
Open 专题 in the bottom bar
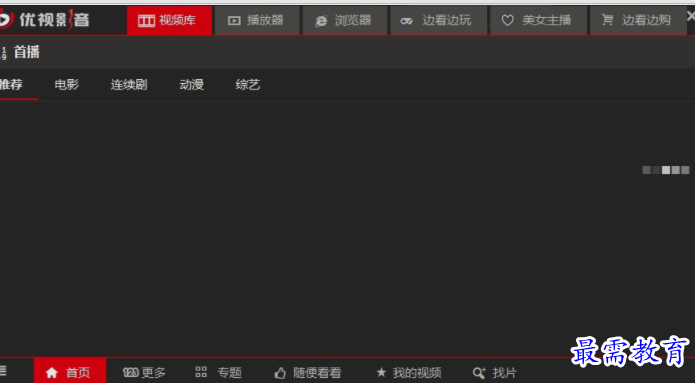coord(219,372)
